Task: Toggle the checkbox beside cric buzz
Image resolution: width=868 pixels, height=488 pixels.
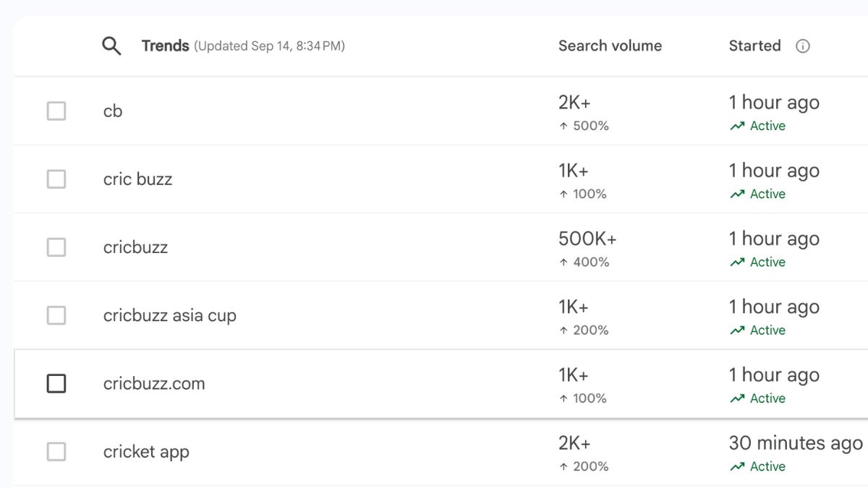Action: click(x=56, y=179)
